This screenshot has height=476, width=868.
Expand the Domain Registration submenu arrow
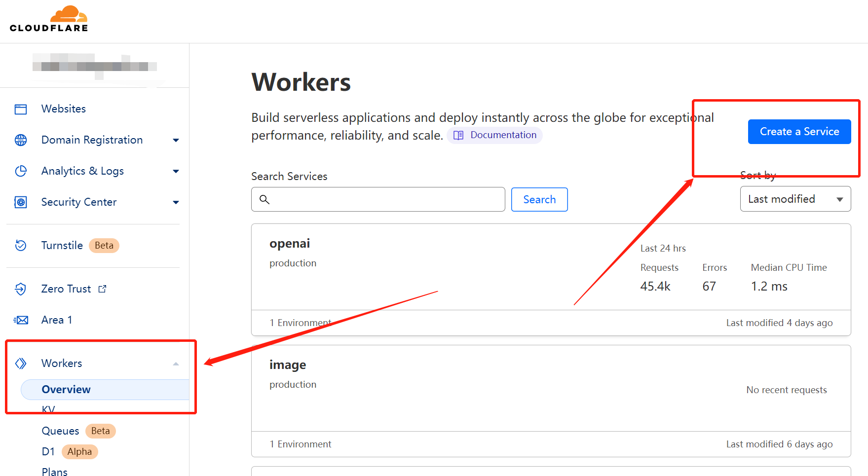coord(176,141)
